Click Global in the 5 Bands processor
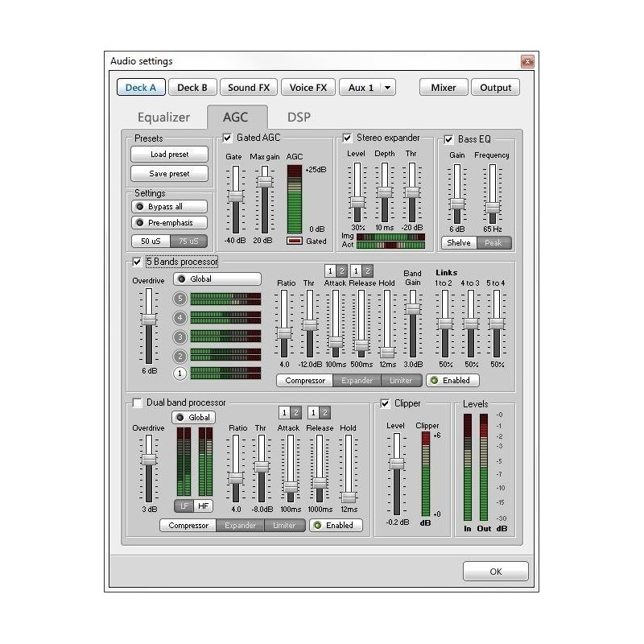 tap(217, 278)
